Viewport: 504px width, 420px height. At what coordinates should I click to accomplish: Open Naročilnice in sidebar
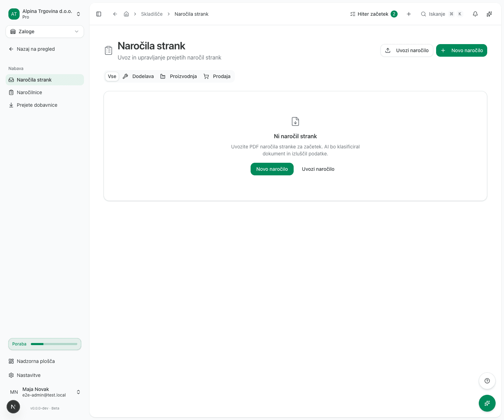pyautogui.click(x=45, y=92)
